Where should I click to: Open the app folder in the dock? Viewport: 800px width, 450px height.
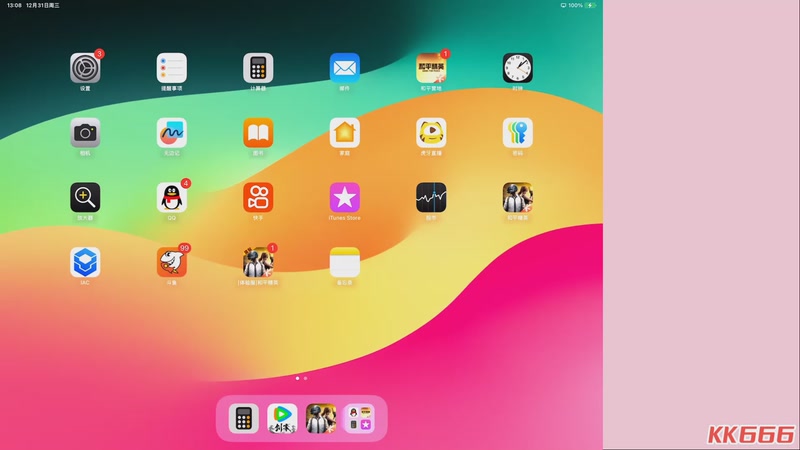pos(360,418)
